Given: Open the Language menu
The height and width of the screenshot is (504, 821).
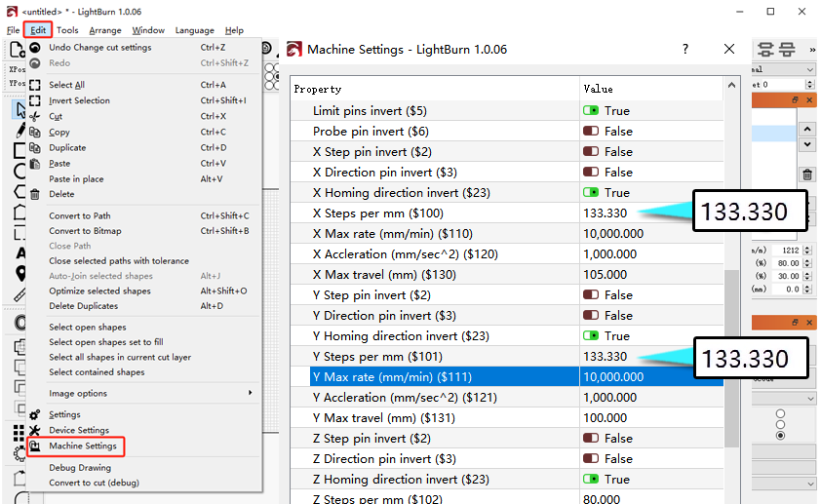Looking at the screenshot, I should coord(194,30).
